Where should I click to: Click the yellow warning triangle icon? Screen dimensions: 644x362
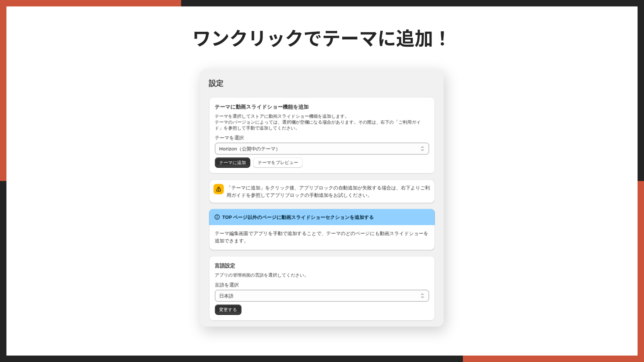coord(219,189)
